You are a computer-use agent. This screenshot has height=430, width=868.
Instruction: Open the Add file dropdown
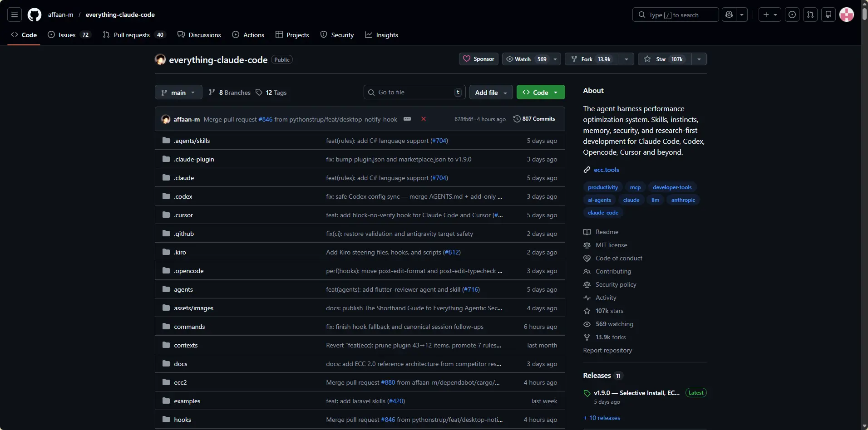(x=491, y=93)
